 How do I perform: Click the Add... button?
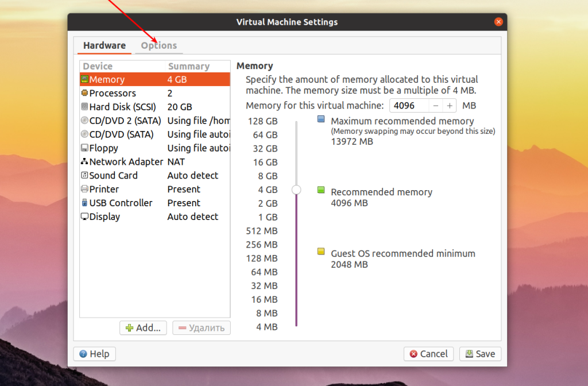pos(143,328)
